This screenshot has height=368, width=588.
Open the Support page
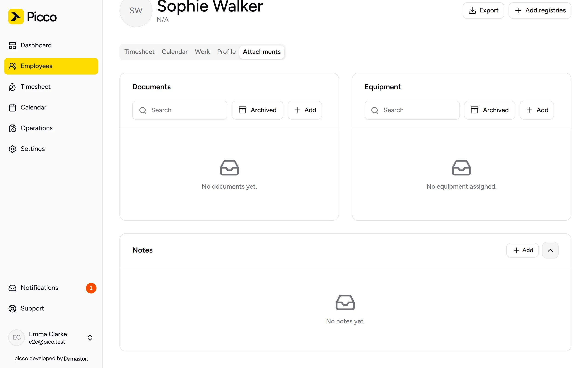(51, 308)
